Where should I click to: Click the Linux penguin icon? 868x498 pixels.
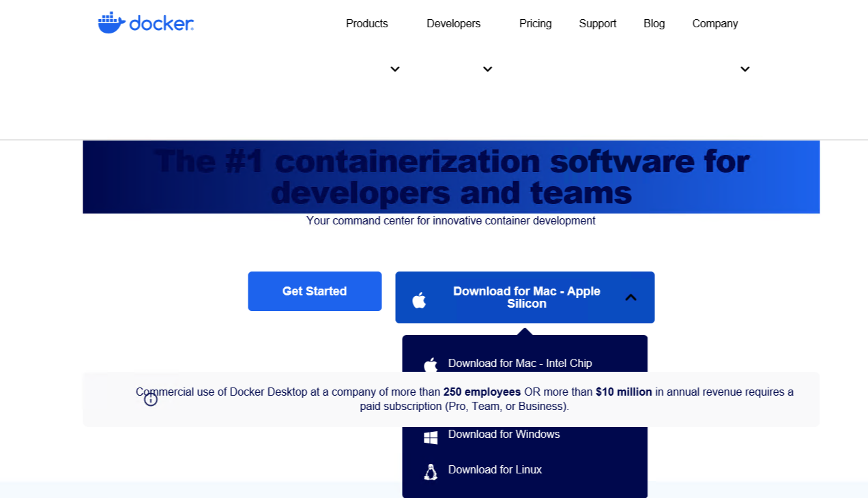pos(431,472)
